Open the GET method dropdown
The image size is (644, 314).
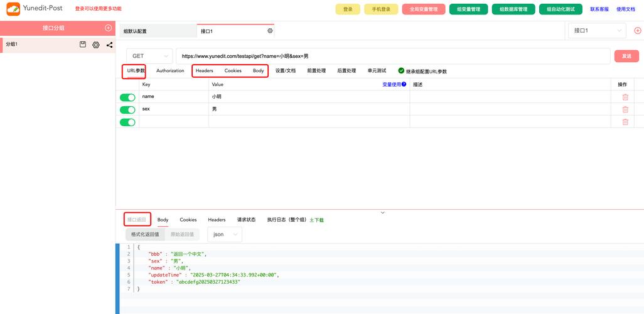click(149, 56)
